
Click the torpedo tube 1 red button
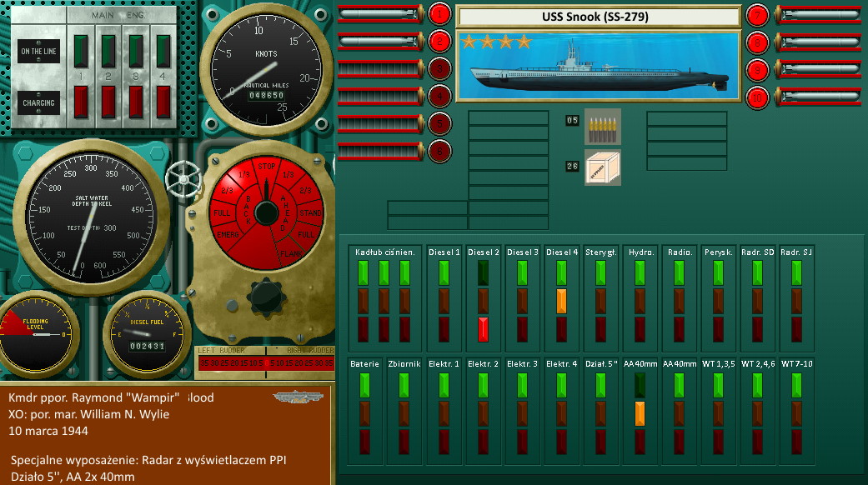(439, 14)
